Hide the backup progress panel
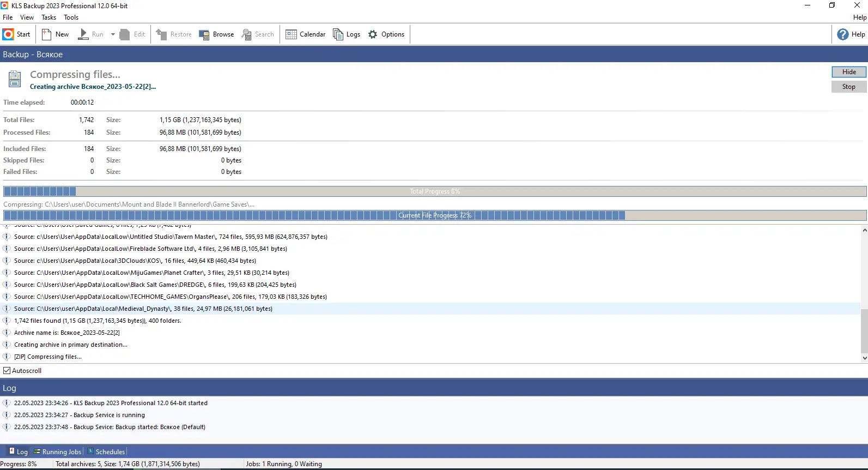This screenshot has width=868, height=470. pyautogui.click(x=849, y=72)
